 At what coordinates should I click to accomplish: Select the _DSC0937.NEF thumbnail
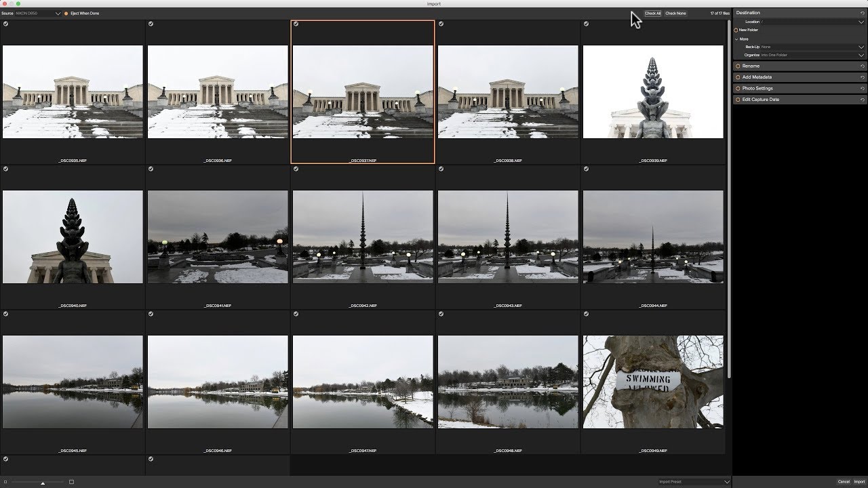363,91
